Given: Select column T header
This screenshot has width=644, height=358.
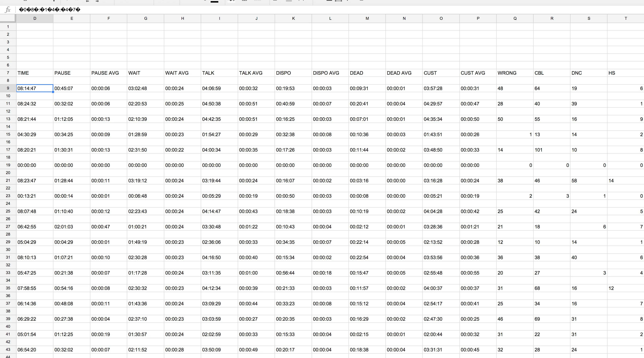Looking at the screenshot, I should pos(626,18).
